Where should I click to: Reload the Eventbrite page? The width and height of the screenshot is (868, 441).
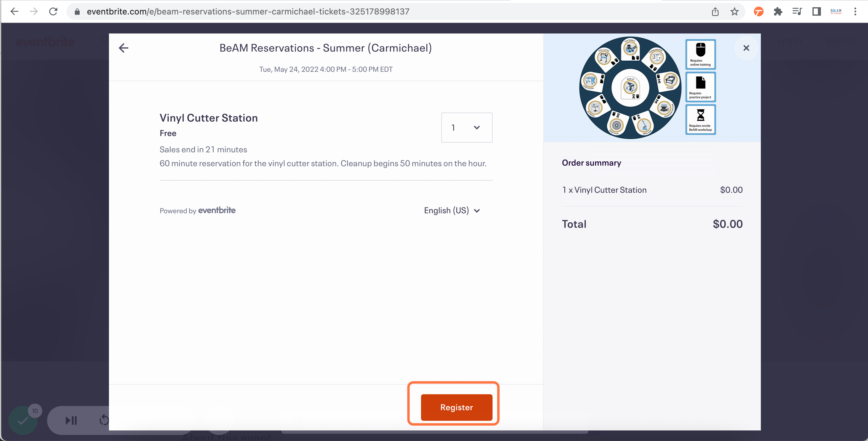tap(53, 11)
